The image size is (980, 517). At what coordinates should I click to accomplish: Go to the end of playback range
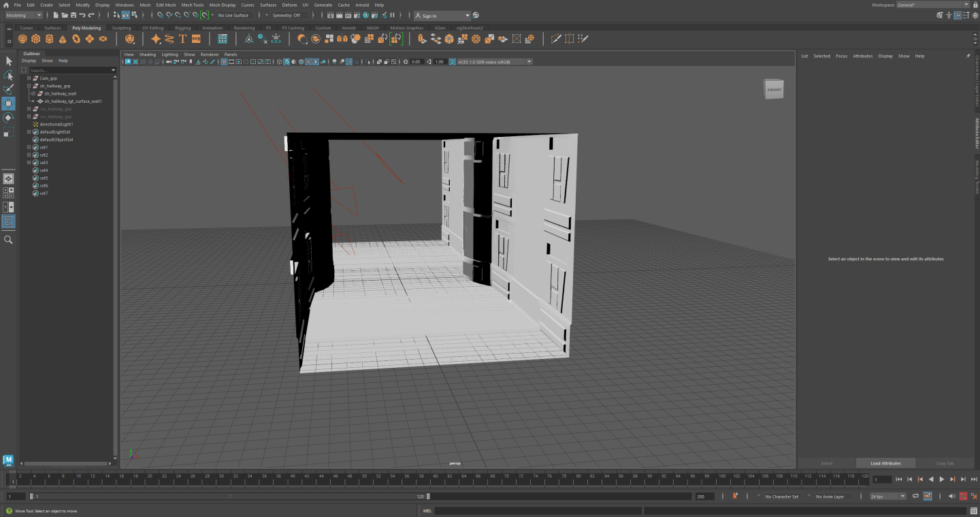(x=975, y=480)
